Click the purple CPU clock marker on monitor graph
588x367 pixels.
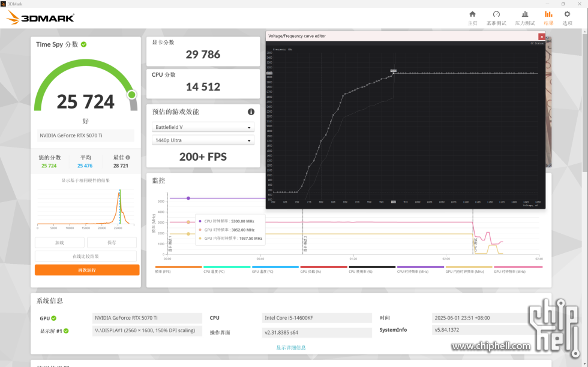(188, 198)
